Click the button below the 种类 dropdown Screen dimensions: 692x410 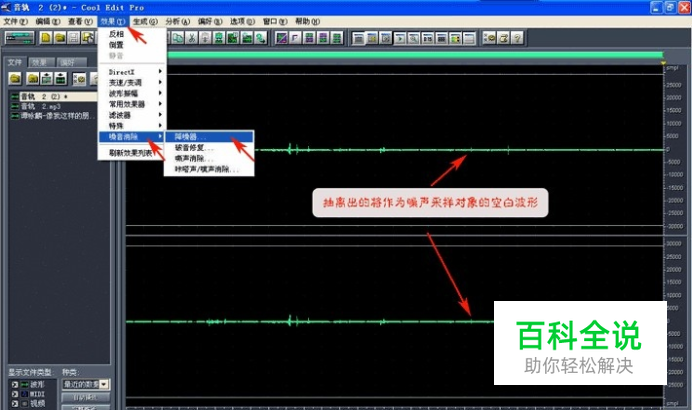(85, 397)
